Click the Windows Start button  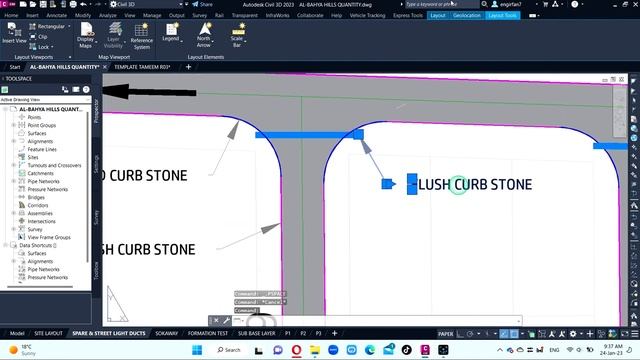click(x=197, y=350)
